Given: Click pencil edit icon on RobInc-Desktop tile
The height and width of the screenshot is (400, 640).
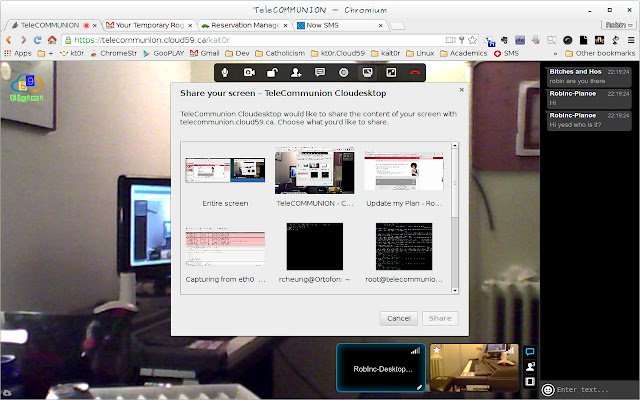Looking at the screenshot, I should point(419,387).
